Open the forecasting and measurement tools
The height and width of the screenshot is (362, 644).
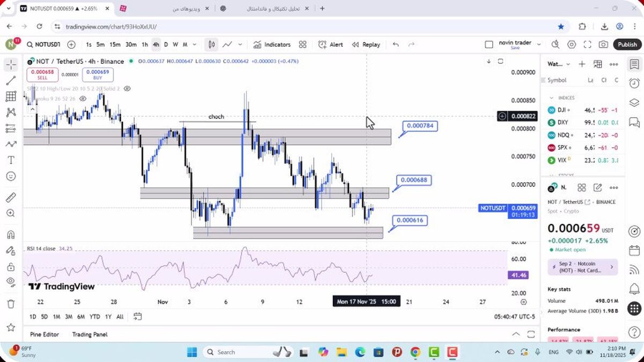[x=11, y=128]
